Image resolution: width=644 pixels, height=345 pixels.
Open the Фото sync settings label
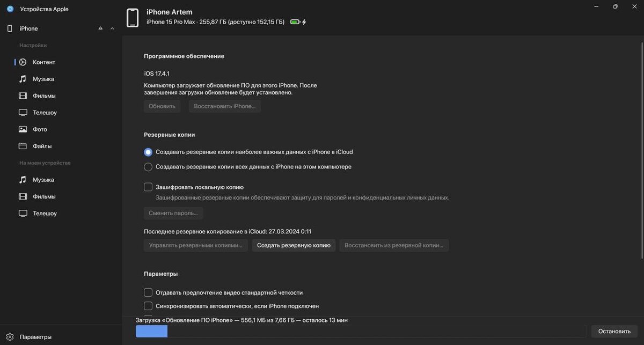[x=40, y=129]
